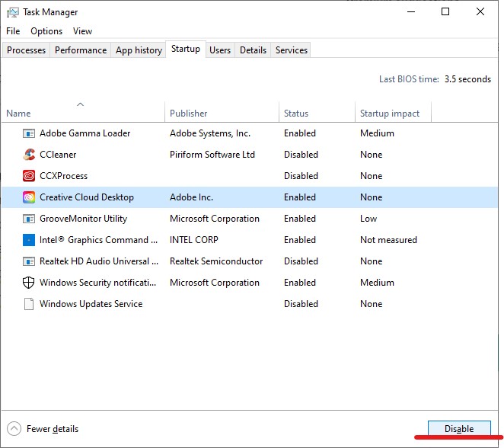The width and height of the screenshot is (504, 448).
Task: Select the Startup tab
Action: pos(186,49)
